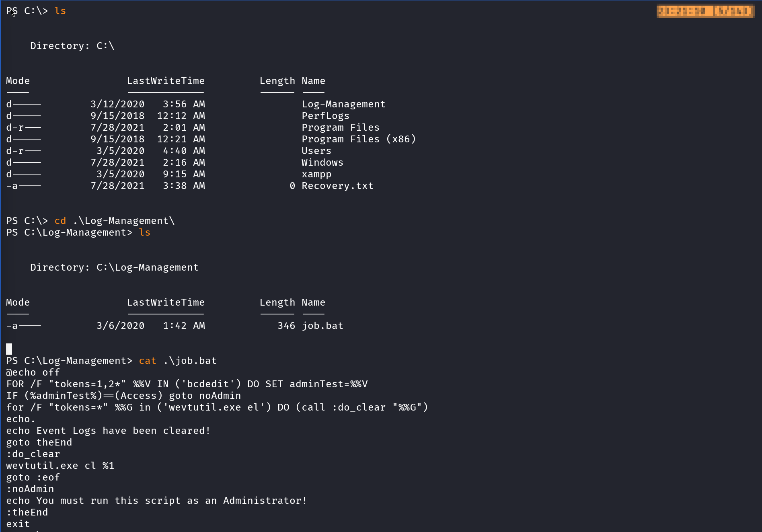Click the Recovery.txt file name
Screen dimensions: 762x532
click(337, 186)
